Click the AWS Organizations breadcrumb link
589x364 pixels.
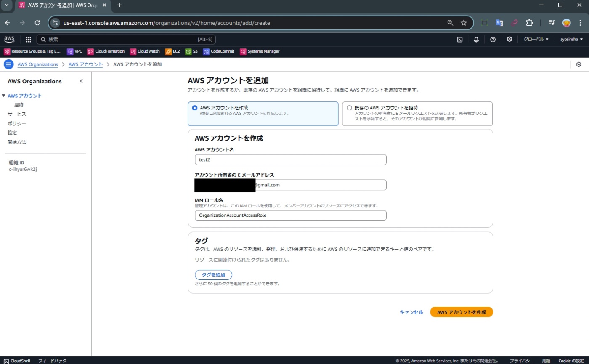(x=38, y=64)
